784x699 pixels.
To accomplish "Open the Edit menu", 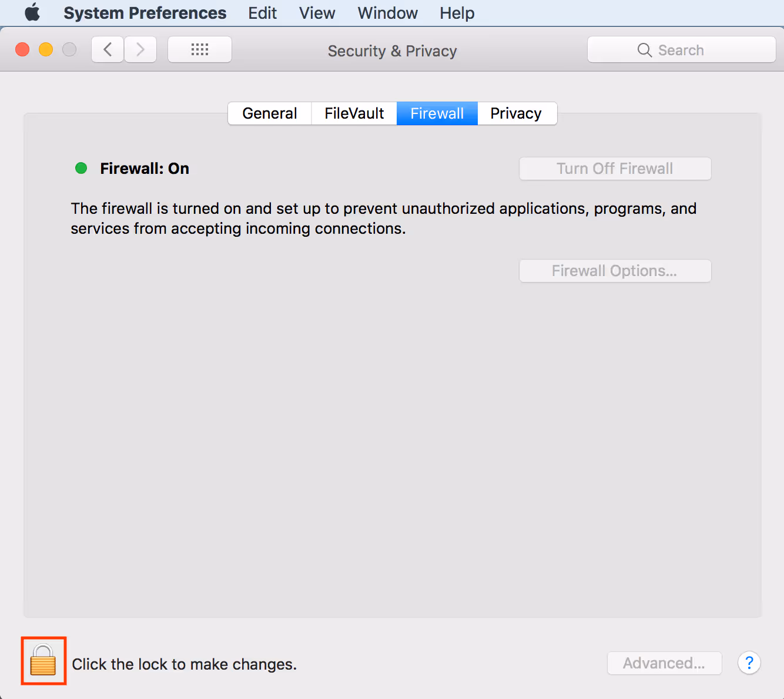I will 262,13.
